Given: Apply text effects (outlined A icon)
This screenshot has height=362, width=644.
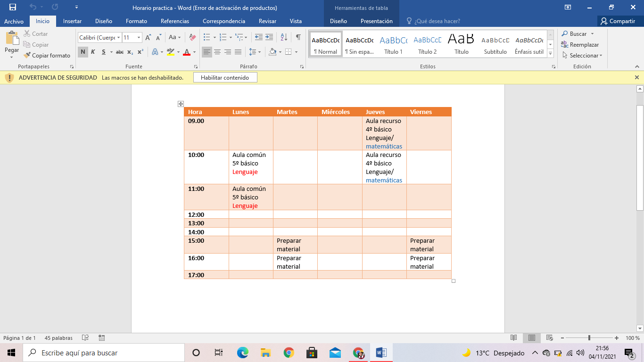Looking at the screenshot, I should click(155, 52).
